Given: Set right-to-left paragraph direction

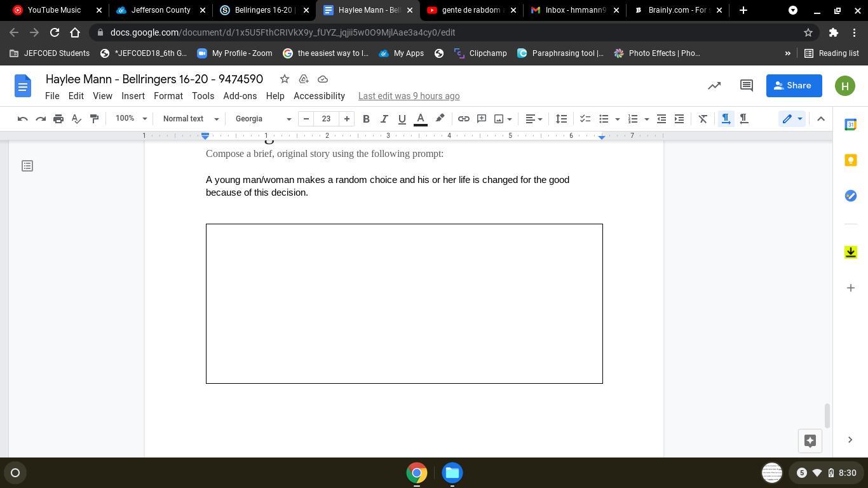Looking at the screenshot, I should point(744,119).
